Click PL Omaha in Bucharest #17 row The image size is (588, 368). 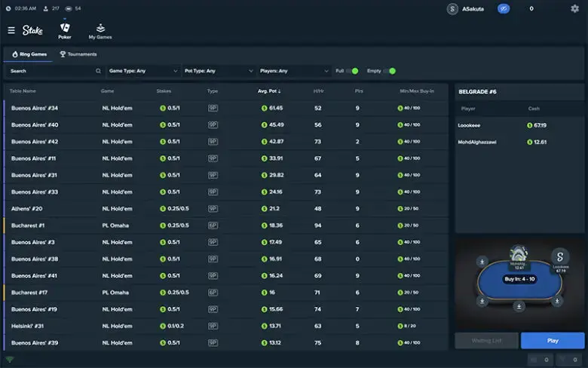(115, 293)
